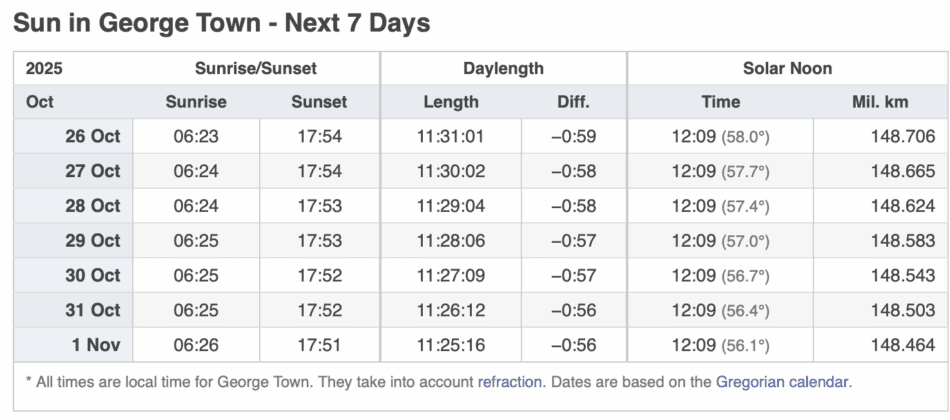950x420 pixels.
Task: Select the 31 Oct row header
Action: 91,311
